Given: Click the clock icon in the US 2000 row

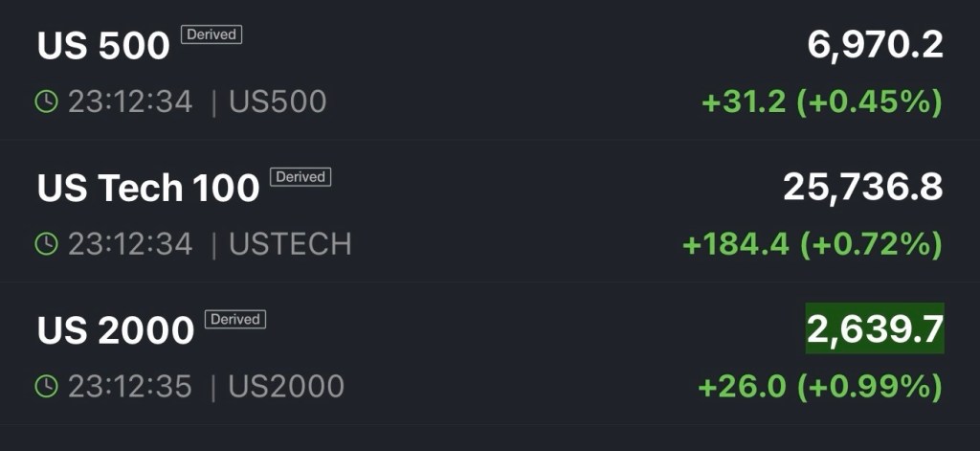Looking at the screenshot, I should [x=46, y=387].
